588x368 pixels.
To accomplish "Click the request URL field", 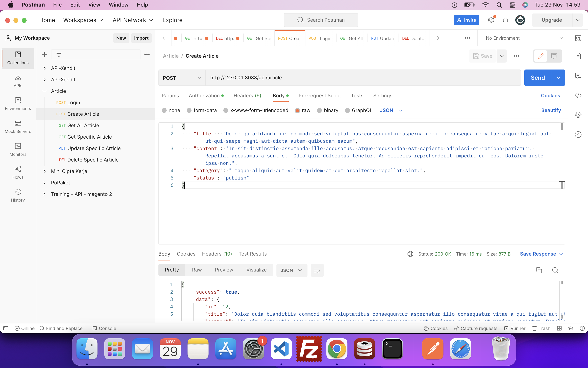I will coord(363,78).
